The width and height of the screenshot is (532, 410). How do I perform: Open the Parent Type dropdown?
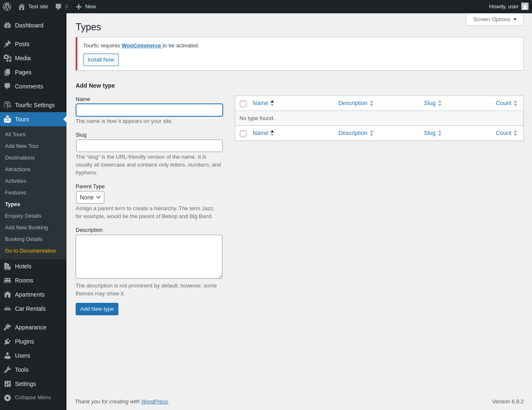click(90, 197)
